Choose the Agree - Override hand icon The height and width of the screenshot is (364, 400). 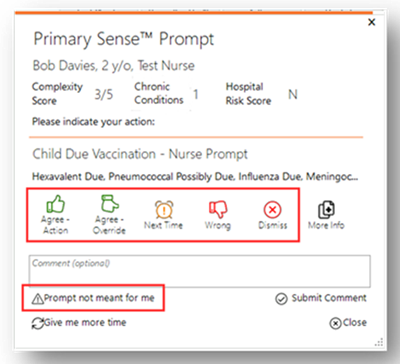(x=109, y=204)
